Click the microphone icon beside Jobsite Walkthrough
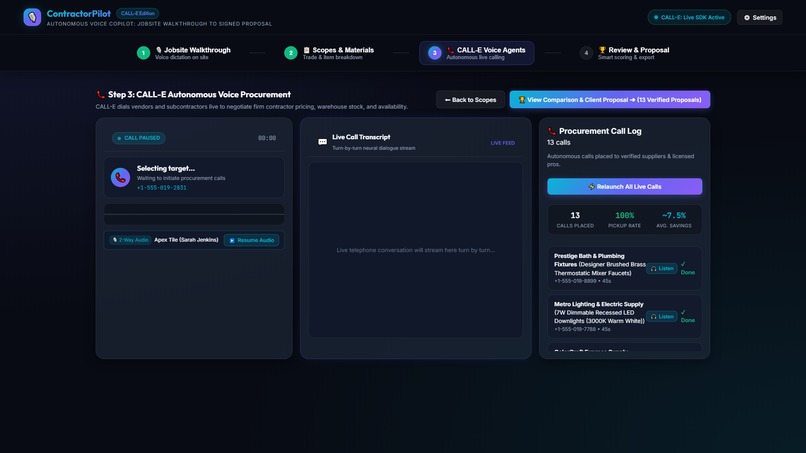Screen dimensions: 806x453 tap(159, 50)
